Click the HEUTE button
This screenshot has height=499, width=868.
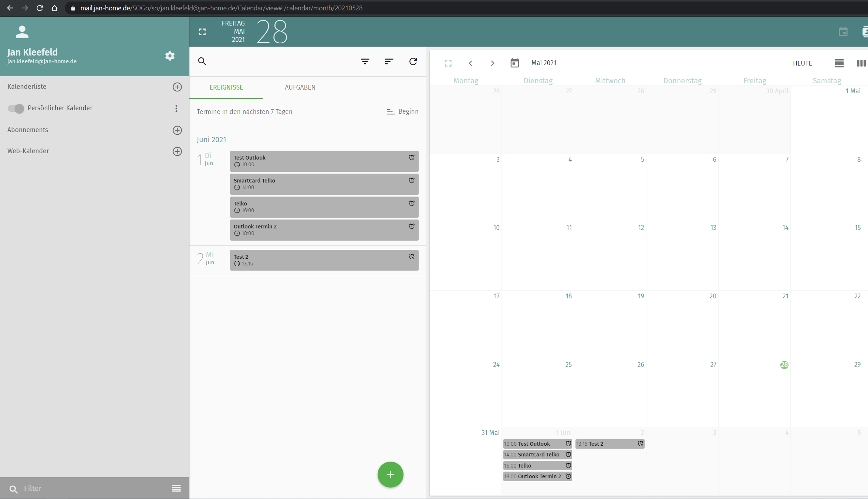pos(802,63)
